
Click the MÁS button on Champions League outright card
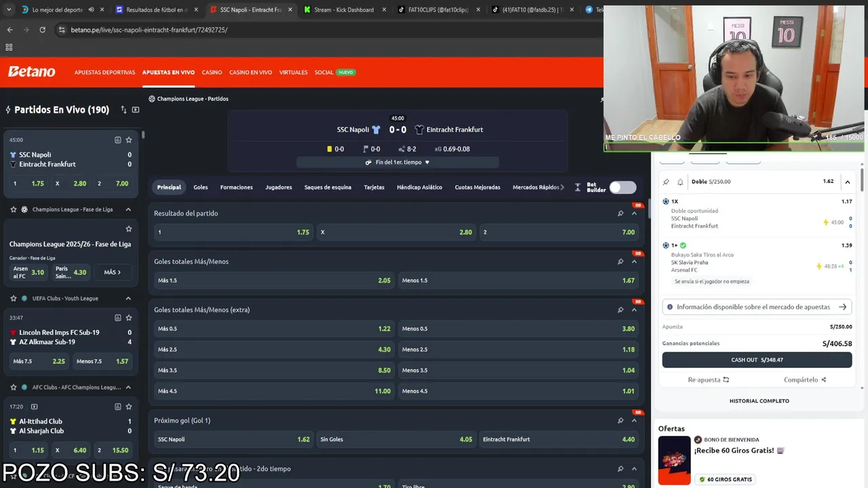pyautogui.click(x=113, y=272)
